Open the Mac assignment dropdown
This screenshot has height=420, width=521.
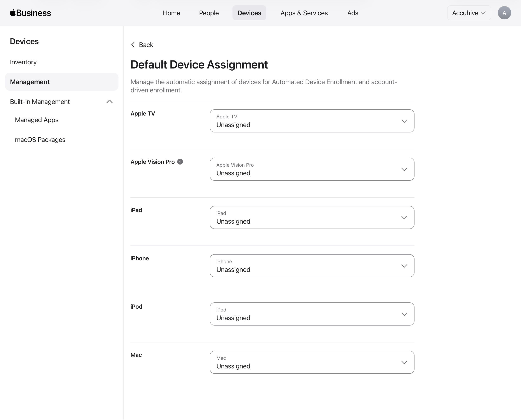pyautogui.click(x=312, y=362)
